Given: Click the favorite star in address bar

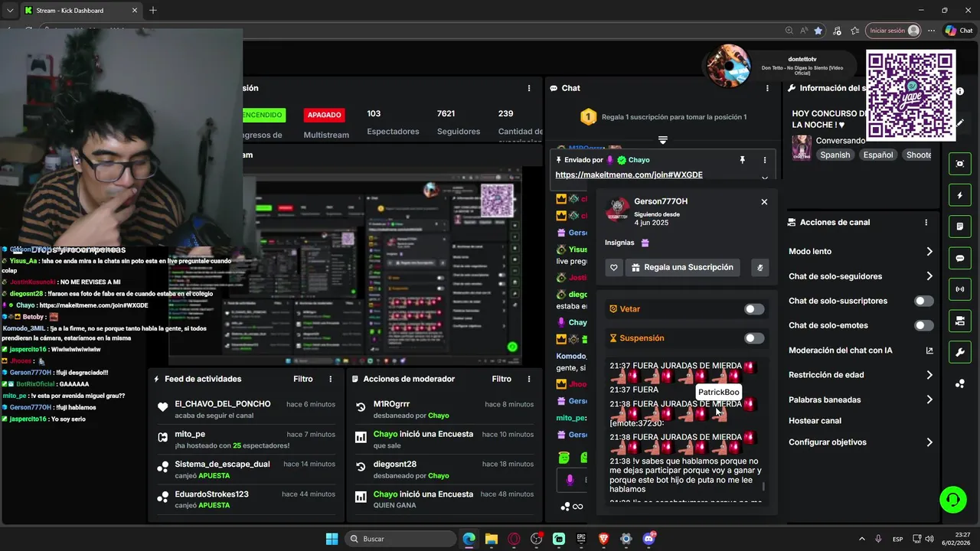Looking at the screenshot, I should click(x=818, y=31).
